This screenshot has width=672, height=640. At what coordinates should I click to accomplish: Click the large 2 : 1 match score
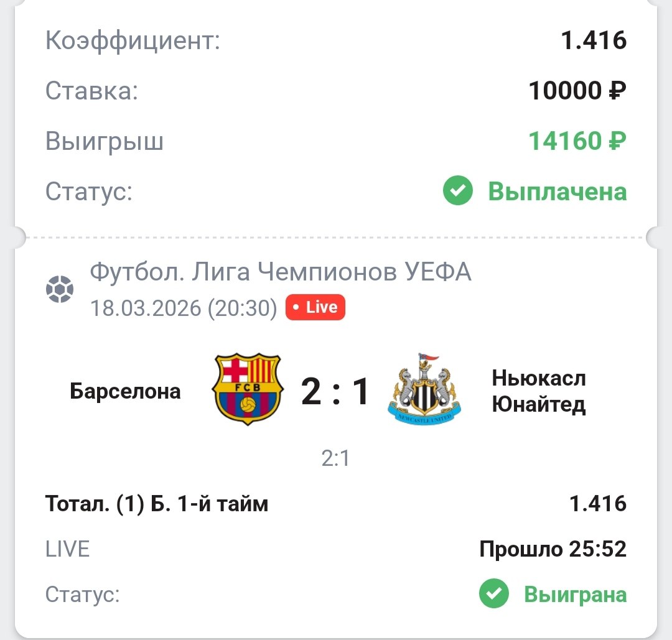click(x=336, y=391)
